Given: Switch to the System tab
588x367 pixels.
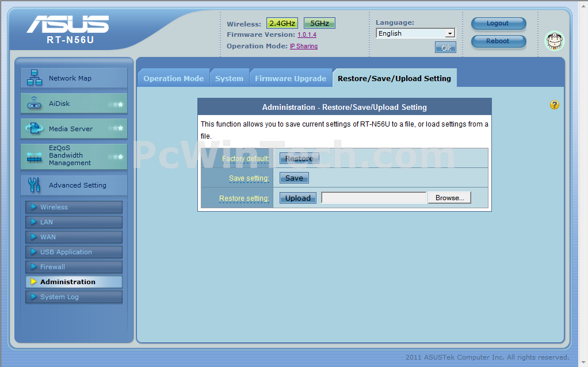Looking at the screenshot, I should coord(229,78).
